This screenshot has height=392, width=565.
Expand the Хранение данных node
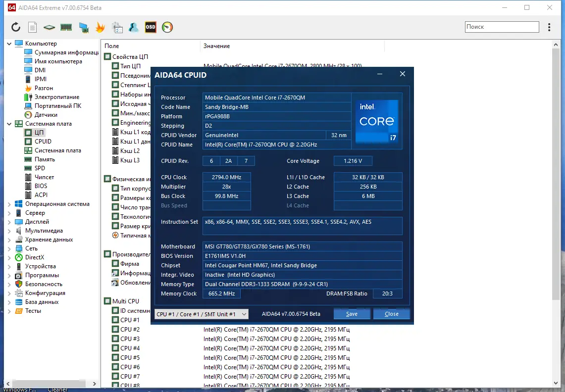[x=9, y=240]
